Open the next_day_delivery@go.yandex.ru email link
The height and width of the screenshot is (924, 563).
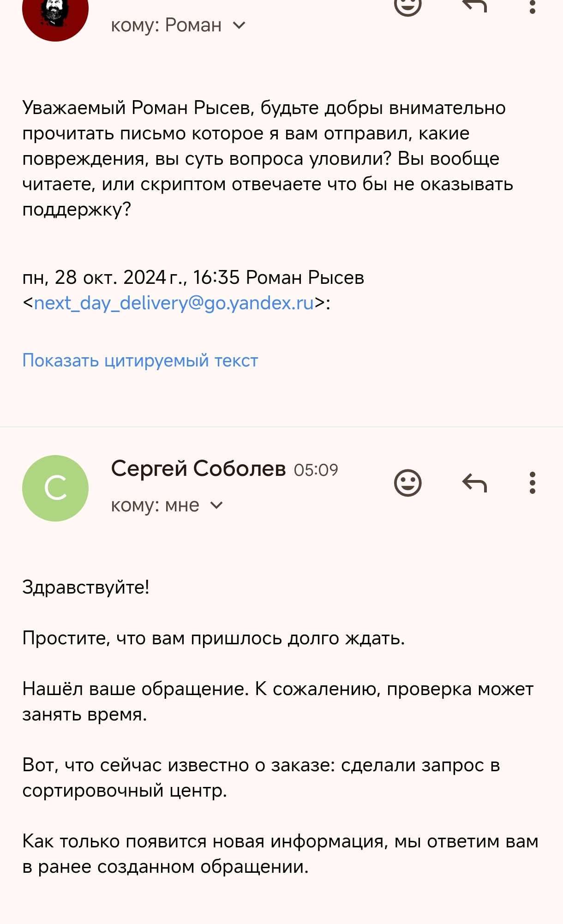[x=174, y=303]
